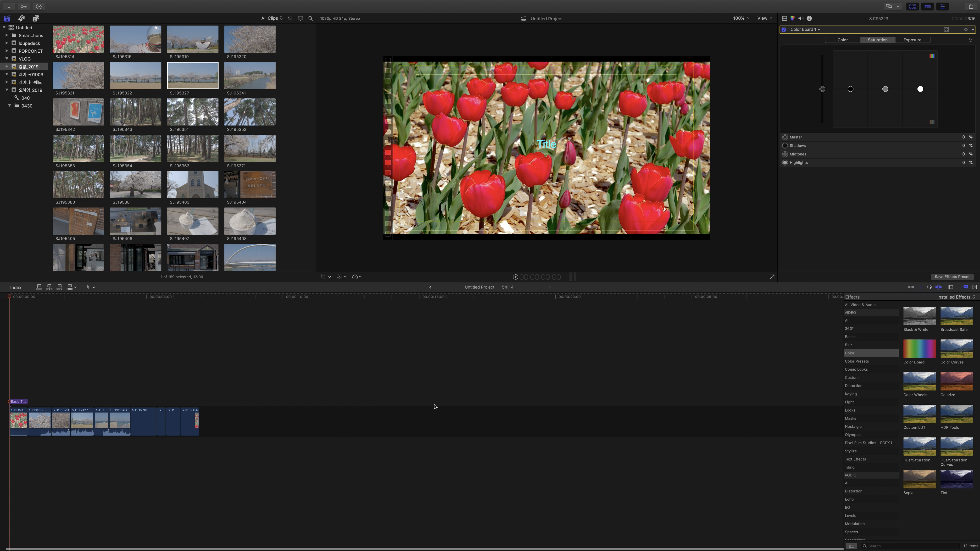Switch to the Exposure tab
Screen dimensions: 980x551
pyautogui.click(x=912, y=40)
